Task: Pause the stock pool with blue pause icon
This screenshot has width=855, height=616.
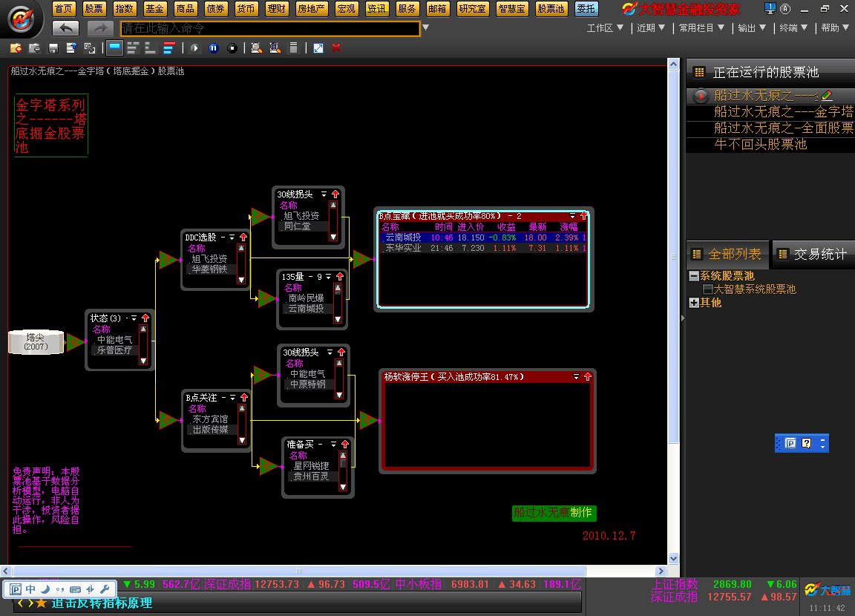Action: pyautogui.click(x=213, y=48)
